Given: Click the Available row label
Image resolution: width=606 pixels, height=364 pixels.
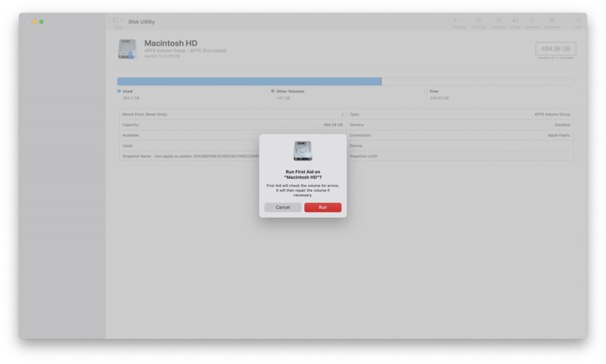Looking at the screenshot, I should coord(131,136).
